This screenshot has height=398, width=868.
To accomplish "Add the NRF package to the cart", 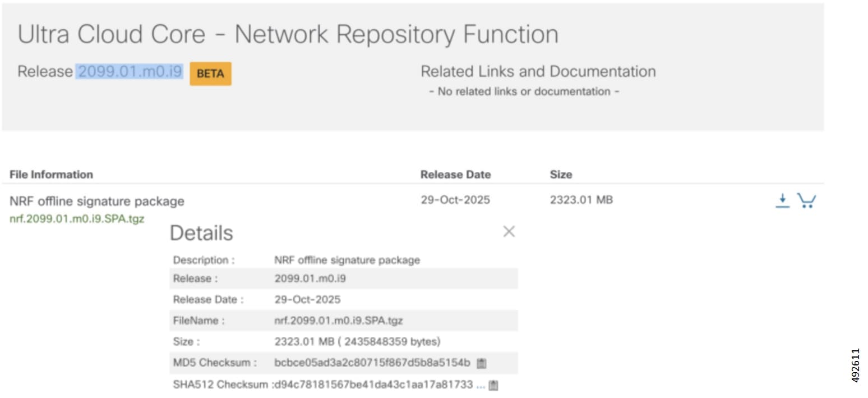I will pos(806,200).
